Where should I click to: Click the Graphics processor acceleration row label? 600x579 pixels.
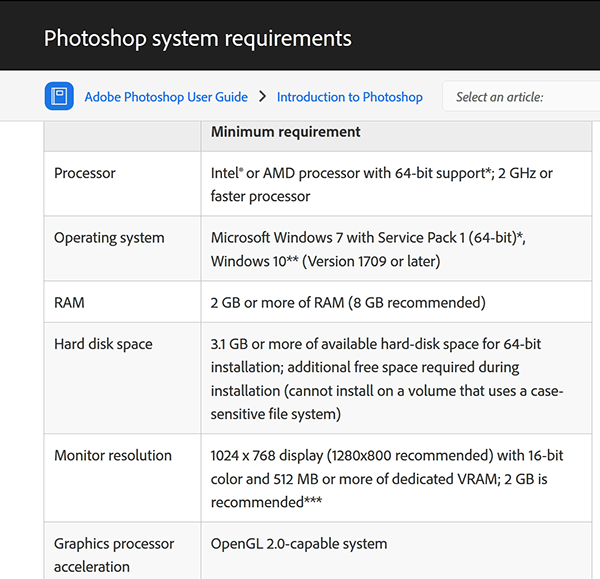click(x=114, y=555)
